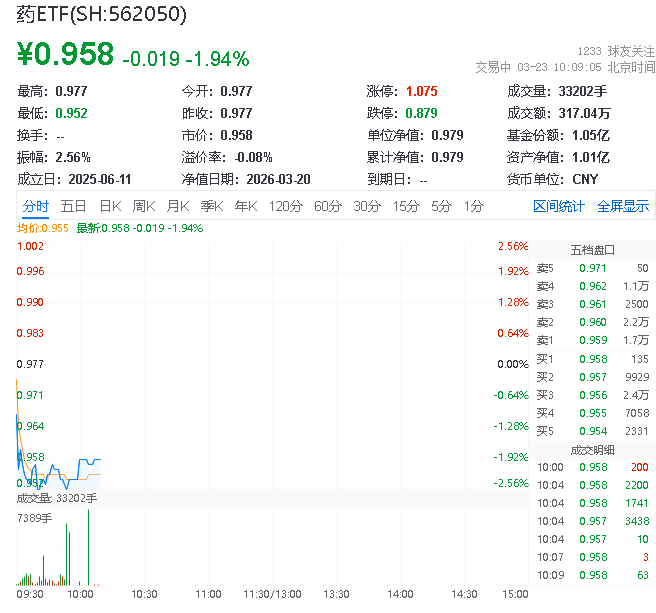Open the 五日 five-day chart tab

(73, 206)
